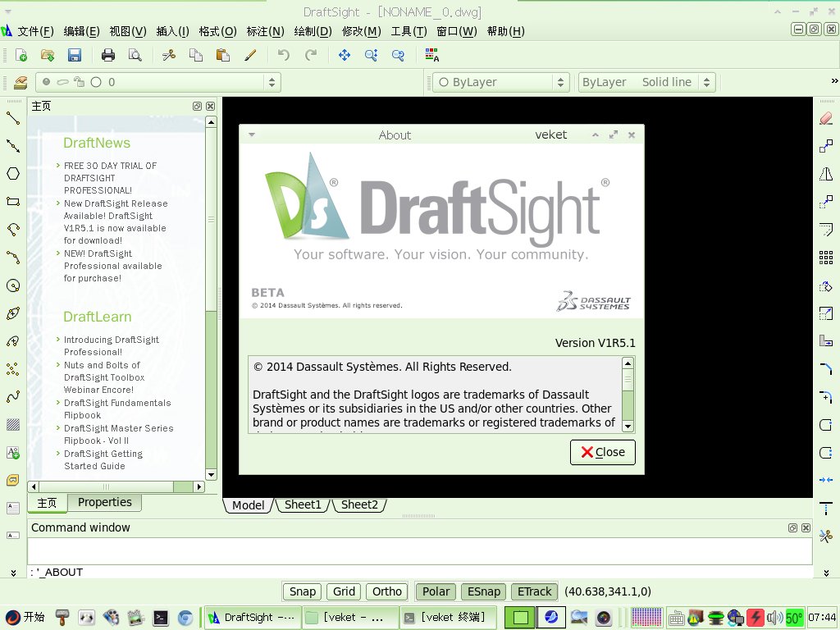The image size is (840, 630).
Task: Open terminal icon in taskbar launcher
Action: [160, 618]
